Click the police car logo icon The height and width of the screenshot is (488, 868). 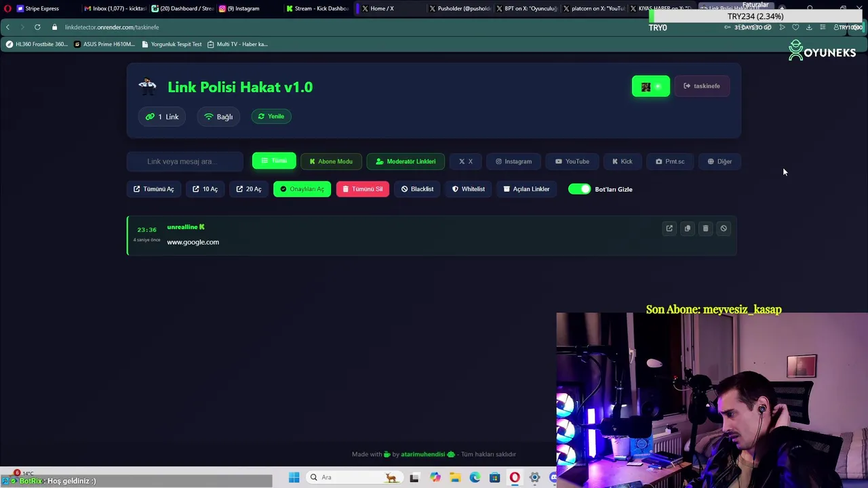pyautogui.click(x=147, y=85)
